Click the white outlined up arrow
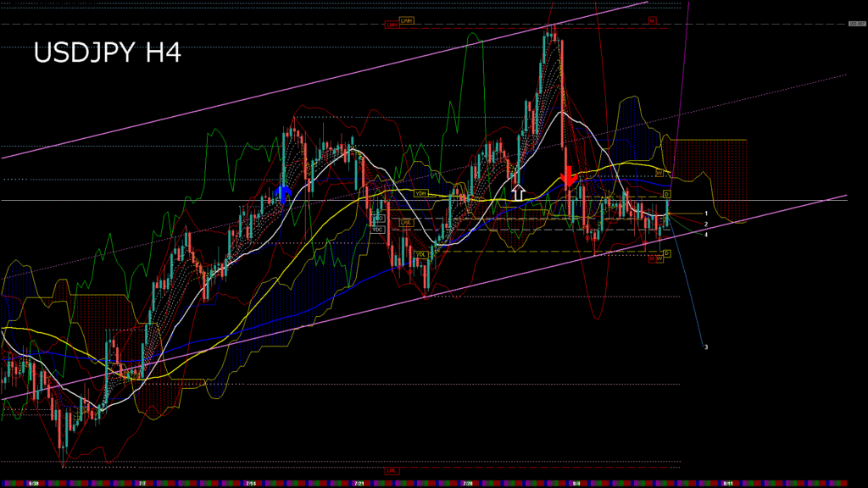Screen dimensions: 868x488 click(x=517, y=191)
